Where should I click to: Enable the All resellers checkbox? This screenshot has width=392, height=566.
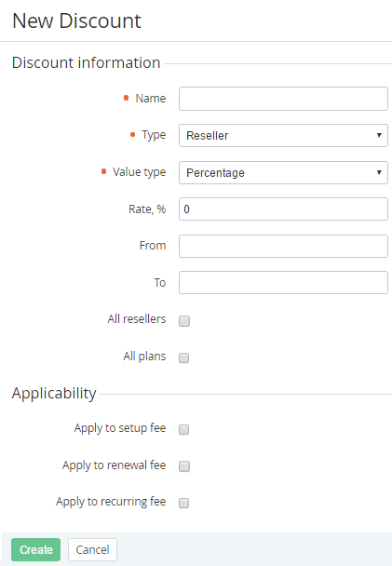coord(184,321)
